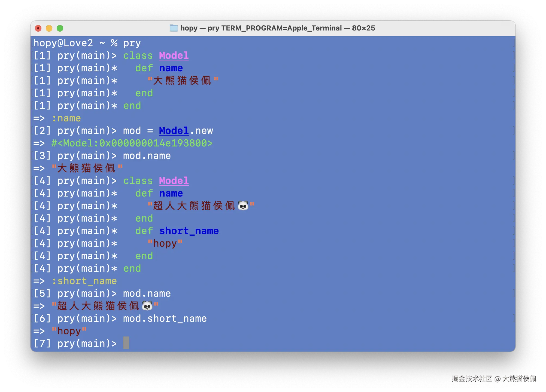Click '=> :short_name' output line
Image resolution: width=546 pixels, height=392 pixels.
click(75, 281)
